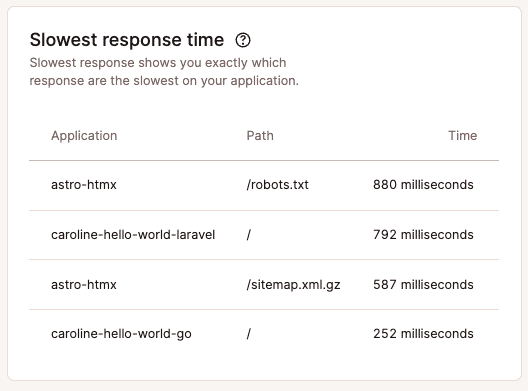The width and height of the screenshot is (528, 391).
Task: Click the second line of the description ending in application
Action: 164,81
